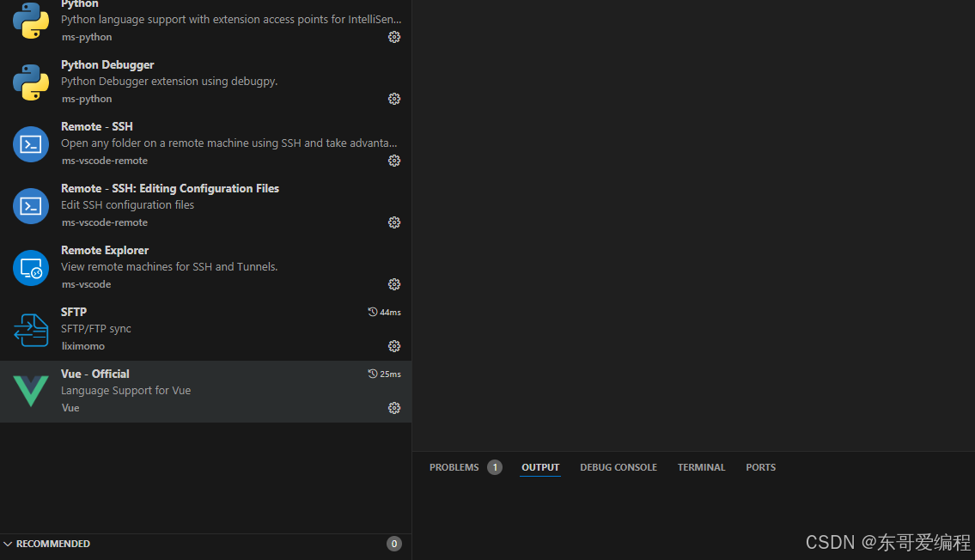Click SFTP activation time clock icon
The width and height of the screenshot is (975, 560).
[x=373, y=312]
